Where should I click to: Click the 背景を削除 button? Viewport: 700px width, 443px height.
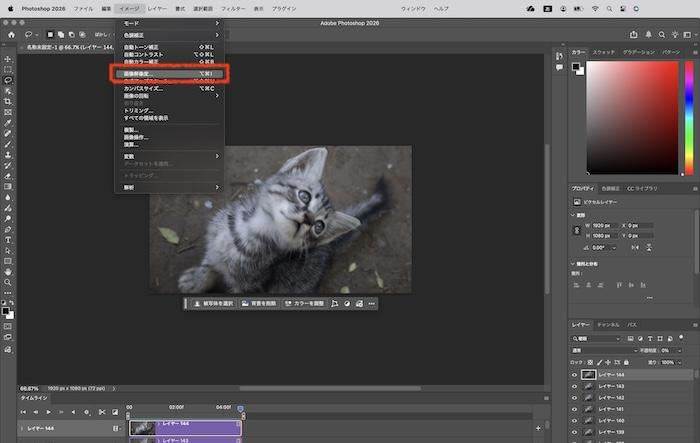260,303
